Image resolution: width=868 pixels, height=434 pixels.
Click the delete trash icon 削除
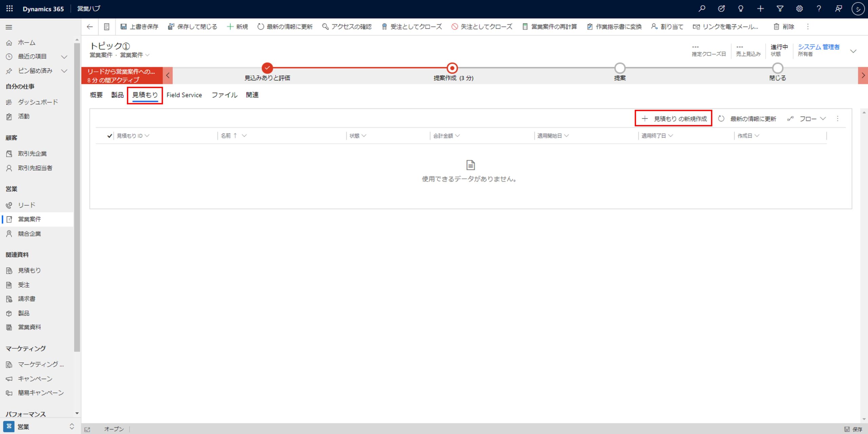784,27
